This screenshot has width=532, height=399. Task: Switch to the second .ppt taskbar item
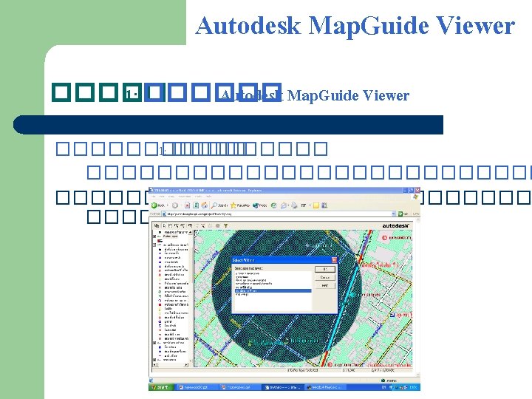239,386
